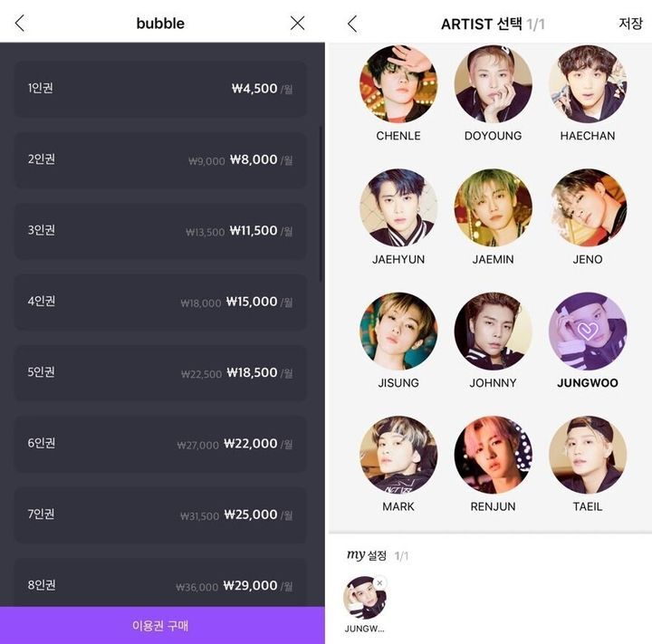This screenshot has width=652, height=644.
Task: Choose the 1인권 ₩4,500 plan
Action: pos(160,89)
